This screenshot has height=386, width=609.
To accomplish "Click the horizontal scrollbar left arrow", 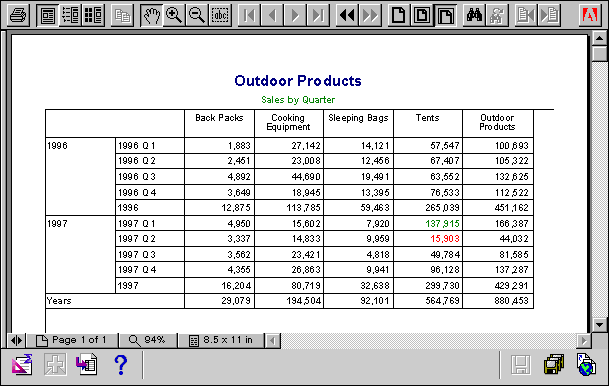I will 273,341.
